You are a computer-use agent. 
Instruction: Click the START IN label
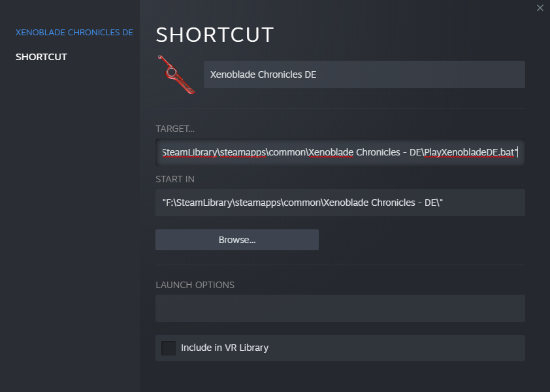(x=174, y=179)
